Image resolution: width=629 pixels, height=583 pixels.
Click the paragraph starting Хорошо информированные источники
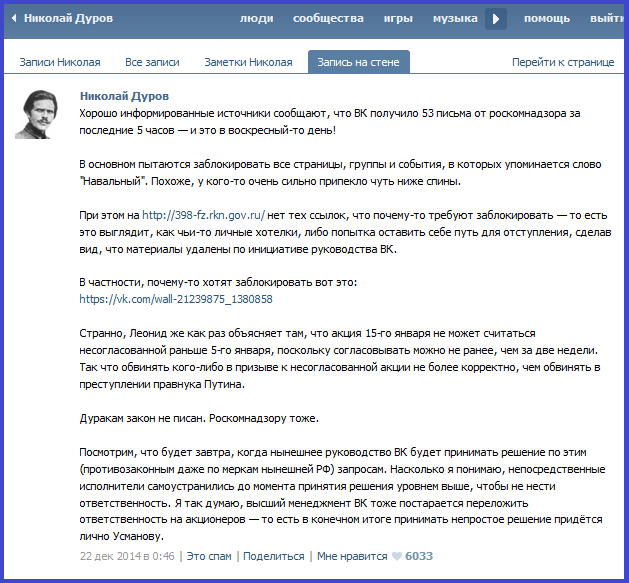coord(330,122)
